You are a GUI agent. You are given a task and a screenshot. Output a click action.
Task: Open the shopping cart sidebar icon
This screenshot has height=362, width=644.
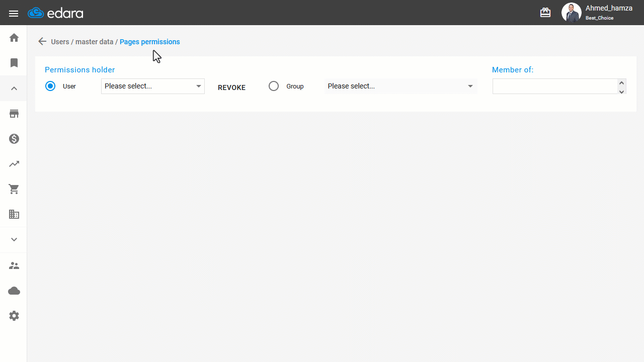(14, 190)
